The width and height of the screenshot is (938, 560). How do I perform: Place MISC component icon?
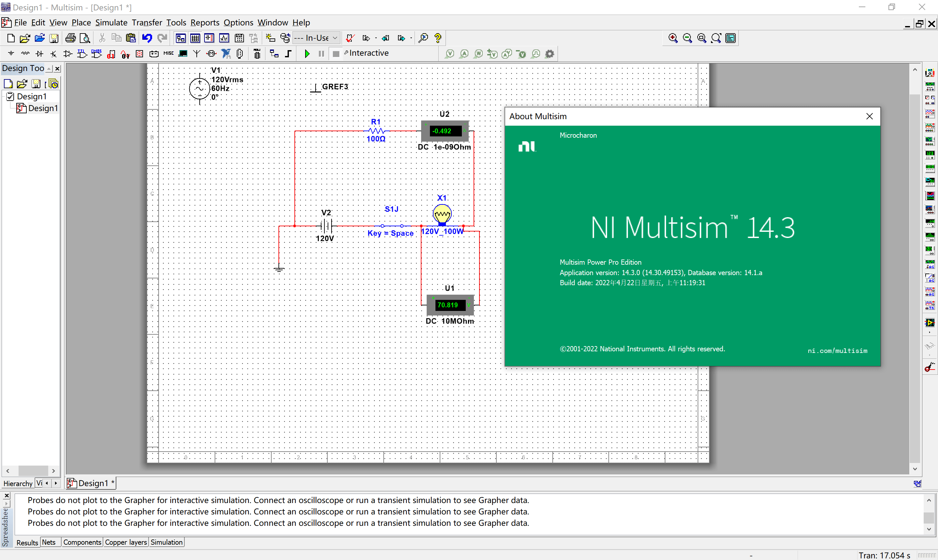[x=168, y=54]
